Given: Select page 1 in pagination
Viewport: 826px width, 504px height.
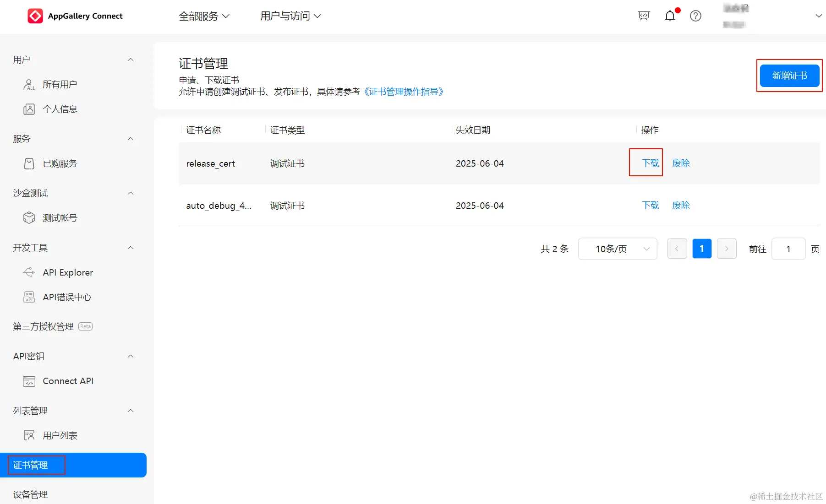Looking at the screenshot, I should pos(702,249).
